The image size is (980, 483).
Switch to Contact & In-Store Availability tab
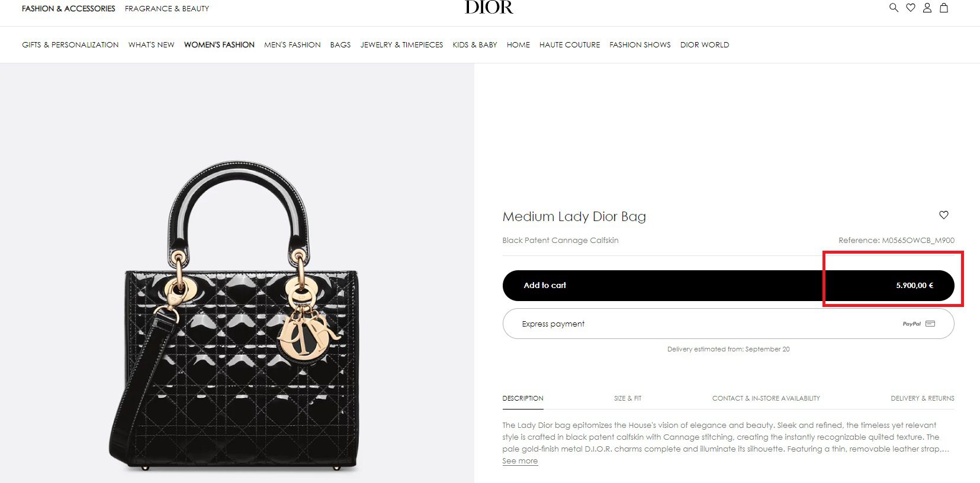click(766, 398)
